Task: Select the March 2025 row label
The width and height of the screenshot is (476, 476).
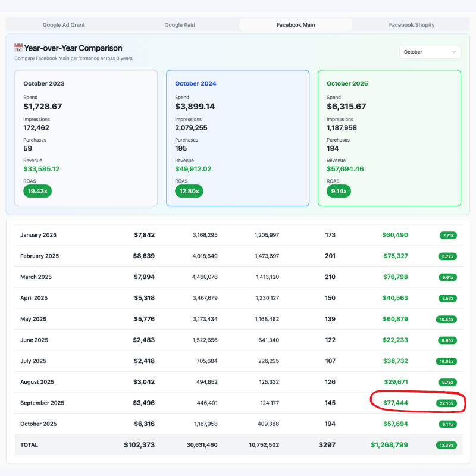Action: [36, 277]
